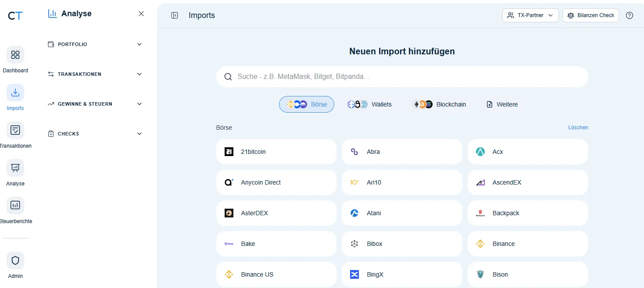Select the Imports download icon
Screen dimensions: 644x288
coord(15,92)
